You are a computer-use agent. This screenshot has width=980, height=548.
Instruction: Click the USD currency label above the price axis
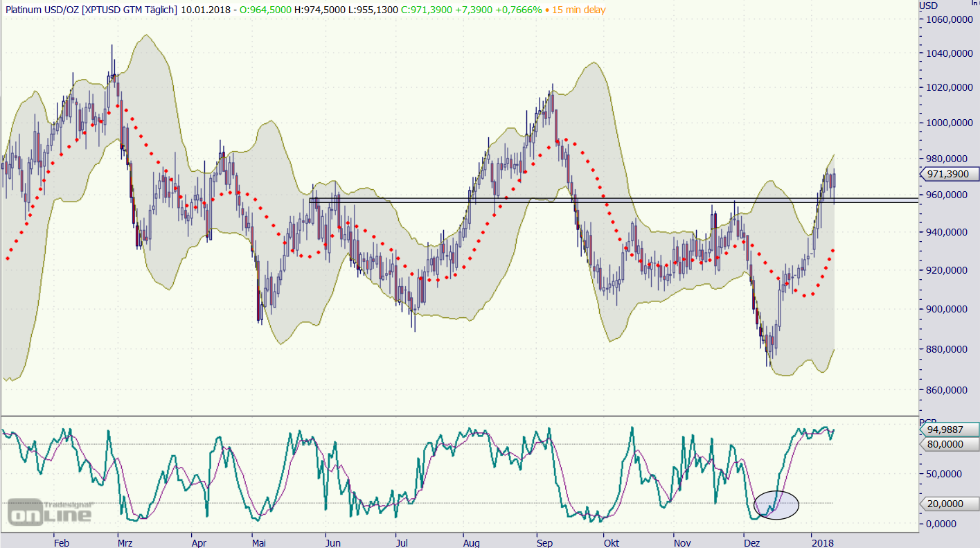928,6
